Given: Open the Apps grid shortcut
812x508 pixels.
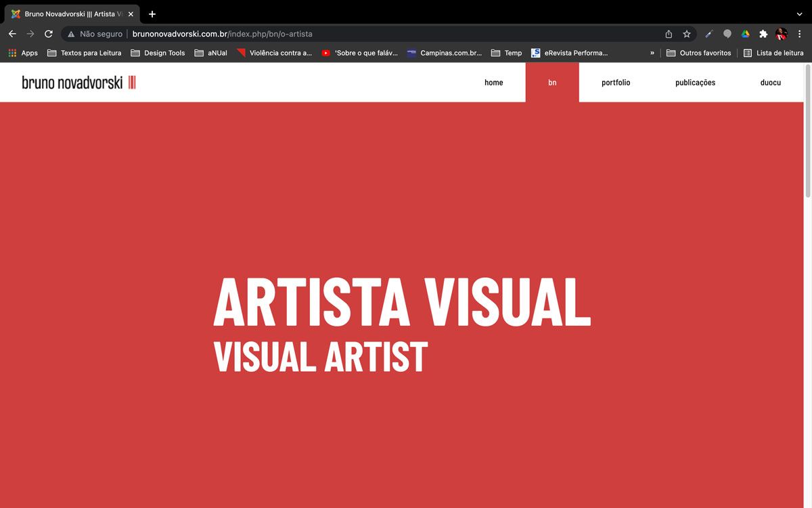Looking at the screenshot, I should 23,53.
